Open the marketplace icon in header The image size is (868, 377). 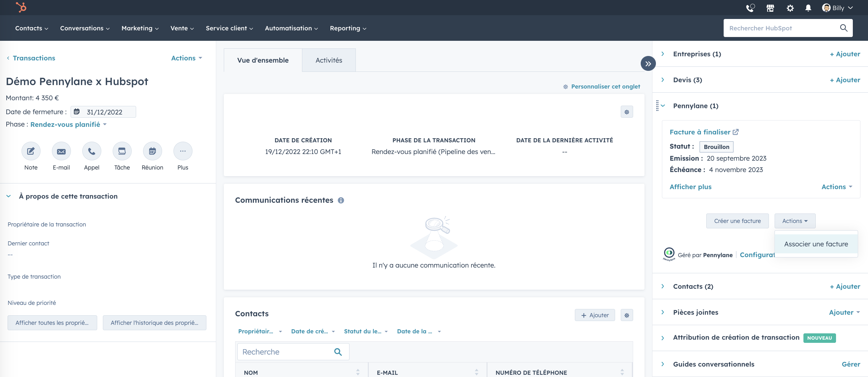click(x=770, y=8)
